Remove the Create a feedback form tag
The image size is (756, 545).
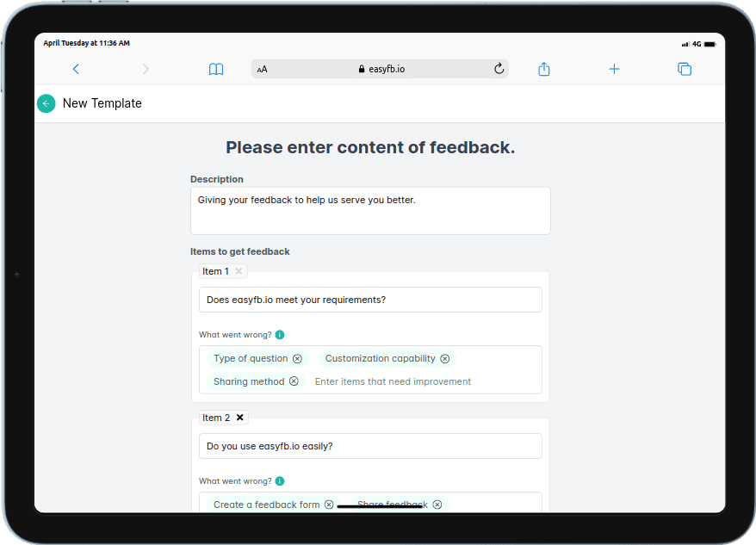pos(329,505)
